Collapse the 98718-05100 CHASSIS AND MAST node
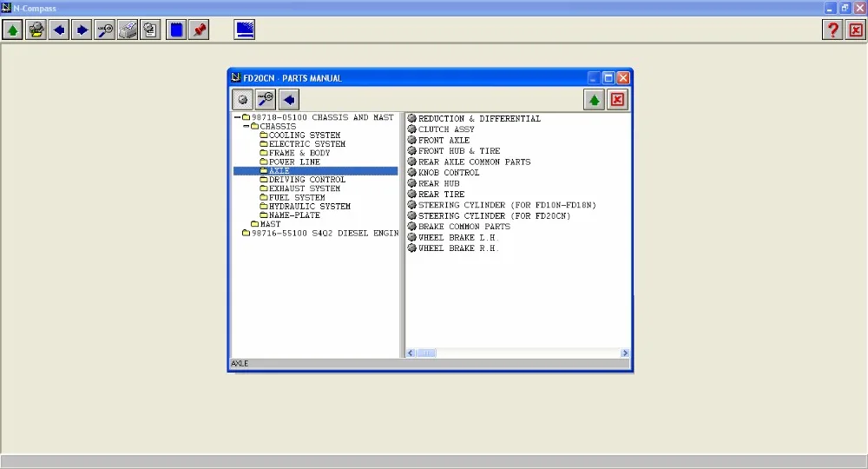Image resolution: width=868 pixels, height=469 pixels. coord(237,117)
